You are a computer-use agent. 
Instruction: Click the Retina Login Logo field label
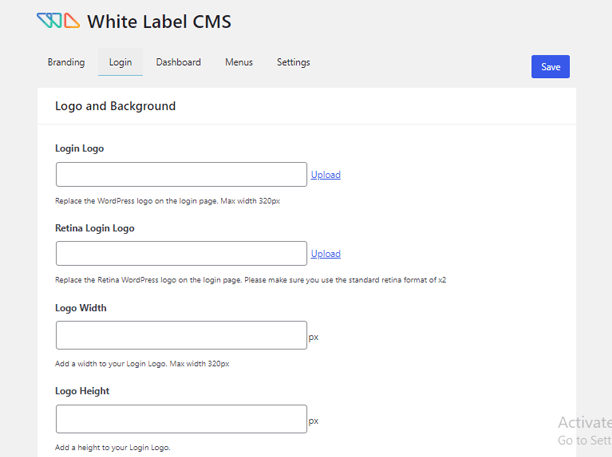[x=95, y=228]
